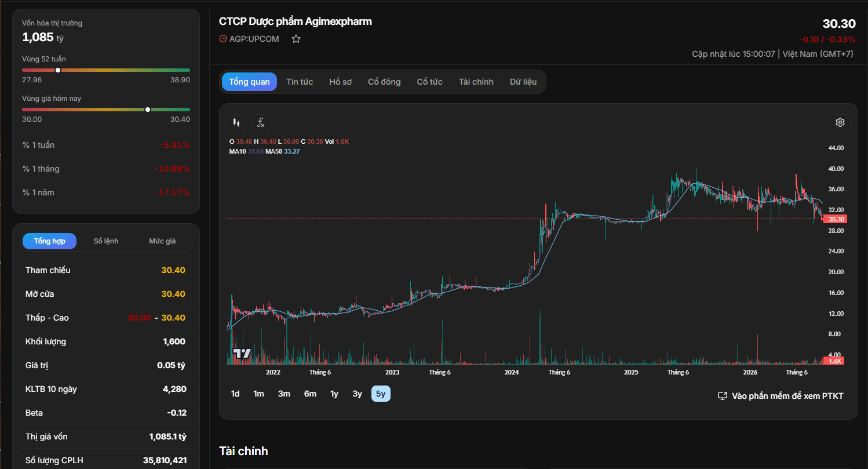Click the -0.10 / -0.33% price change

coord(827,39)
